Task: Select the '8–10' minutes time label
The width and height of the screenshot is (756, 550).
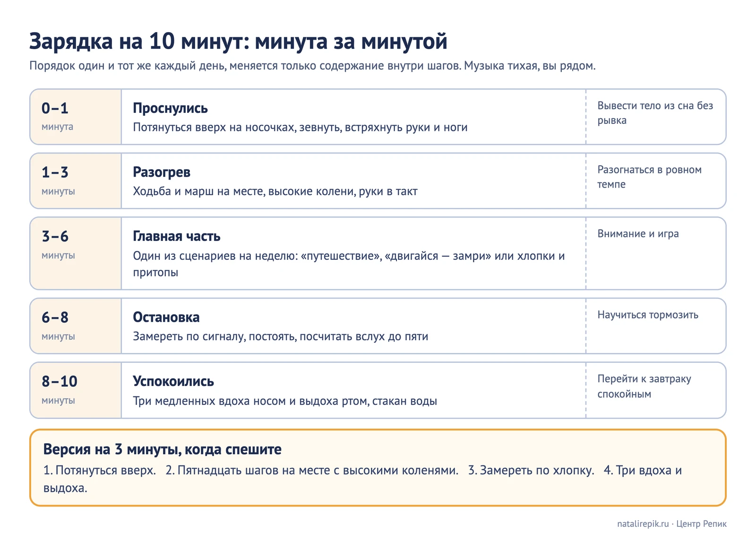Action: coord(60,381)
